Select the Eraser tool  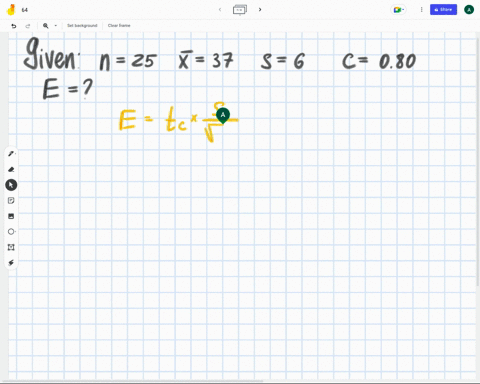11,169
